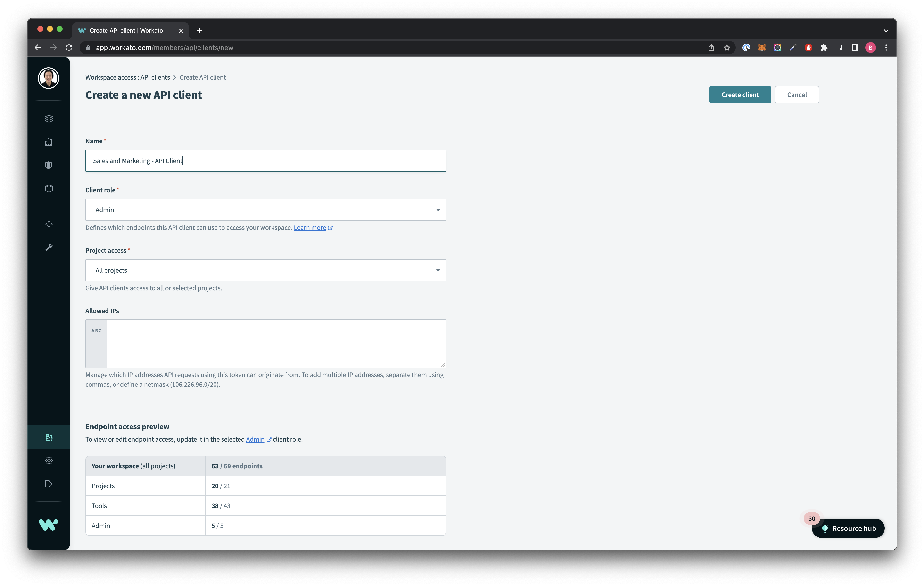The image size is (924, 586).
Task: Follow the Learn more link
Action: click(x=310, y=228)
